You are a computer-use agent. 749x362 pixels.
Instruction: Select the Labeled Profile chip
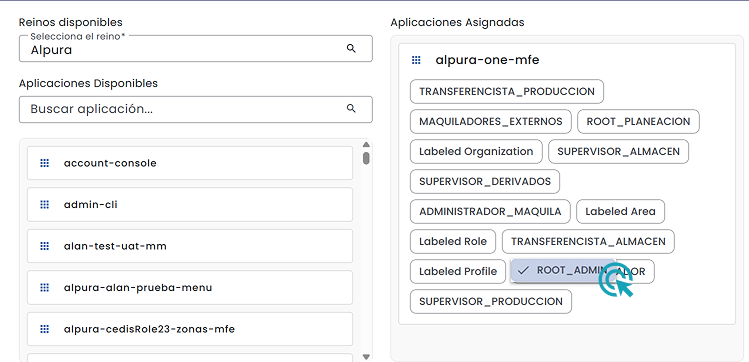[458, 272]
